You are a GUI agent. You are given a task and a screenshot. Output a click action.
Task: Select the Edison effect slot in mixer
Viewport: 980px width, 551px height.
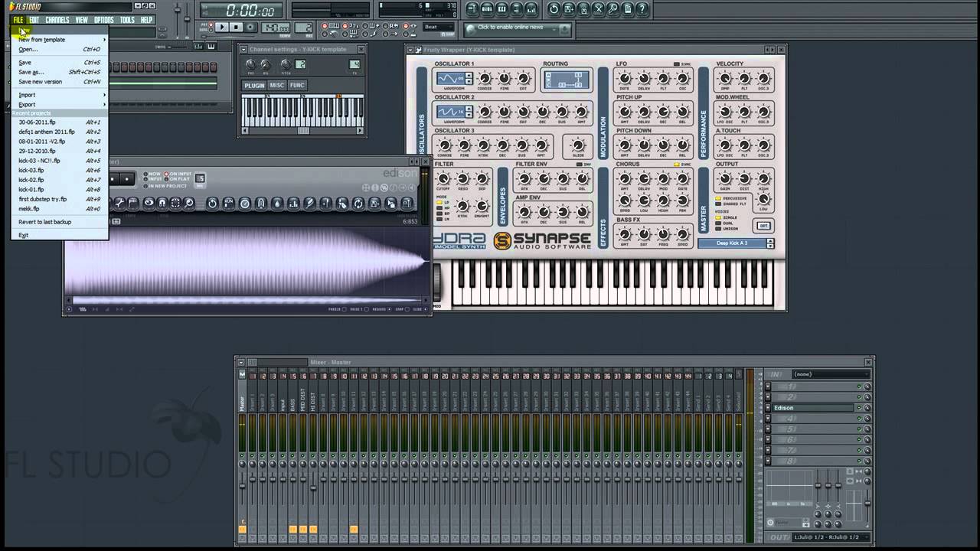[x=812, y=408]
